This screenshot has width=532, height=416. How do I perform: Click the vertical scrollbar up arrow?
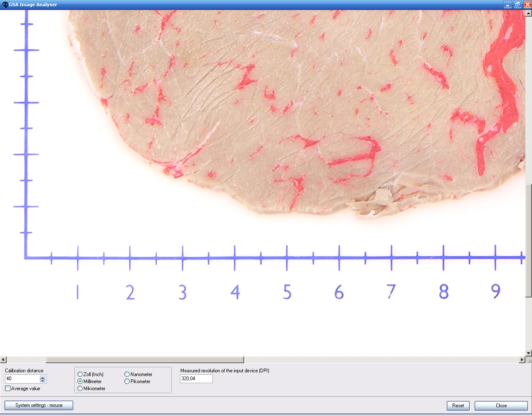click(529, 13)
